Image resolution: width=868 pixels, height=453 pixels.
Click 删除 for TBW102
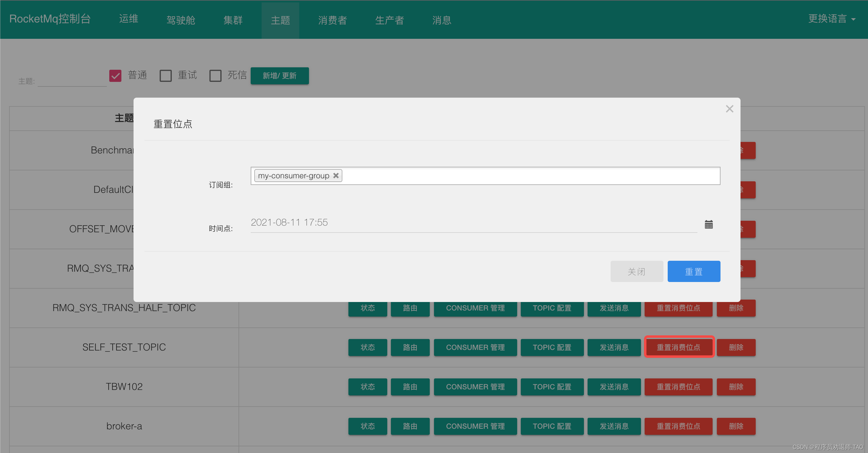tap(736, 387)
